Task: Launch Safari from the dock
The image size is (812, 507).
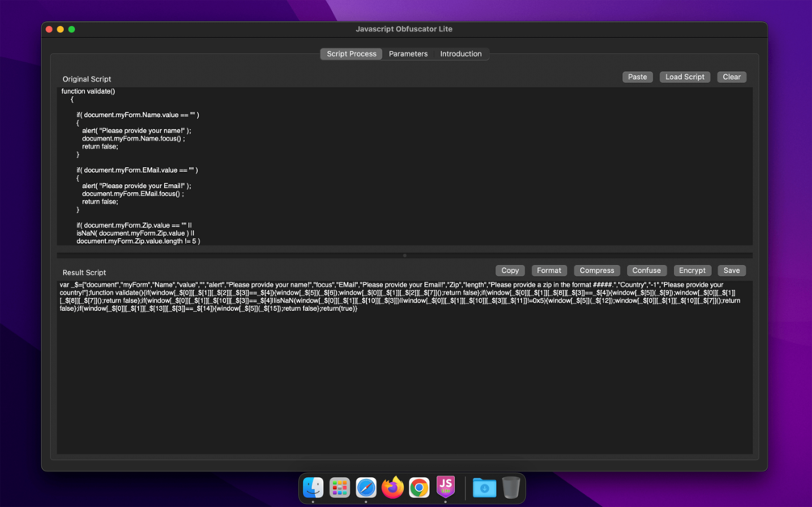Action: (366, 488)
